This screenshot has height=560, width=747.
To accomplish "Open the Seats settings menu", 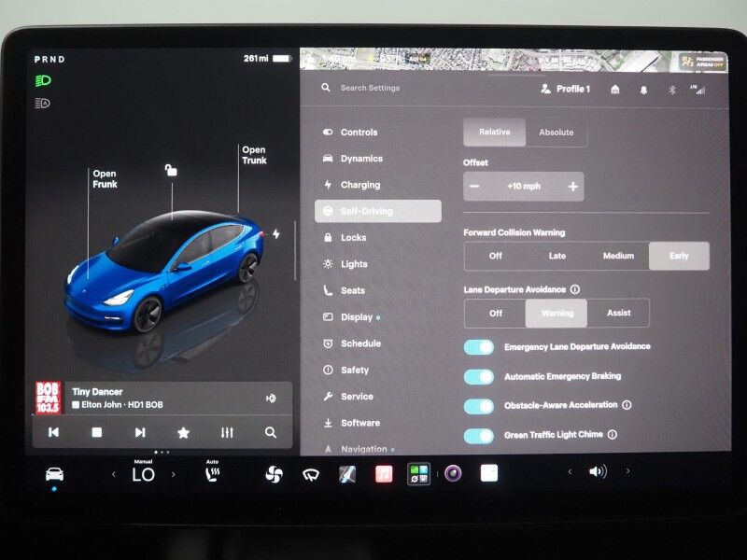I will [344, 290].
